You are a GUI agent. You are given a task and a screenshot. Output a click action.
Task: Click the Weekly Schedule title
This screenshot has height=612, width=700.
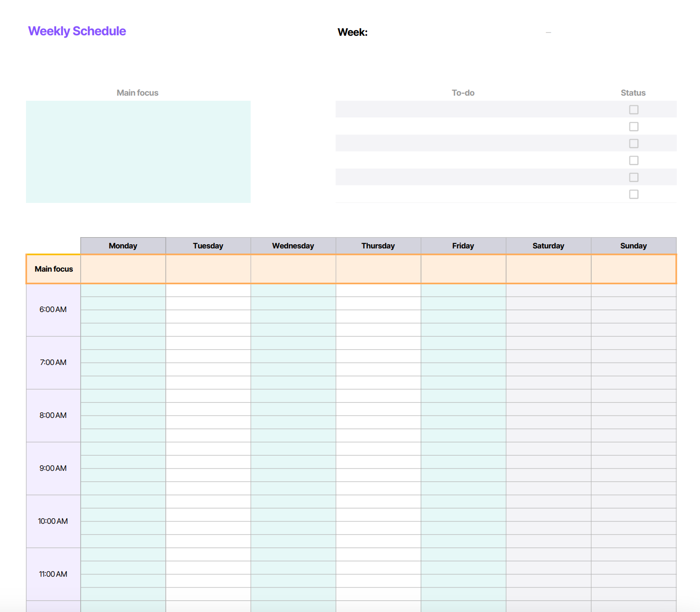click(77, 31)
